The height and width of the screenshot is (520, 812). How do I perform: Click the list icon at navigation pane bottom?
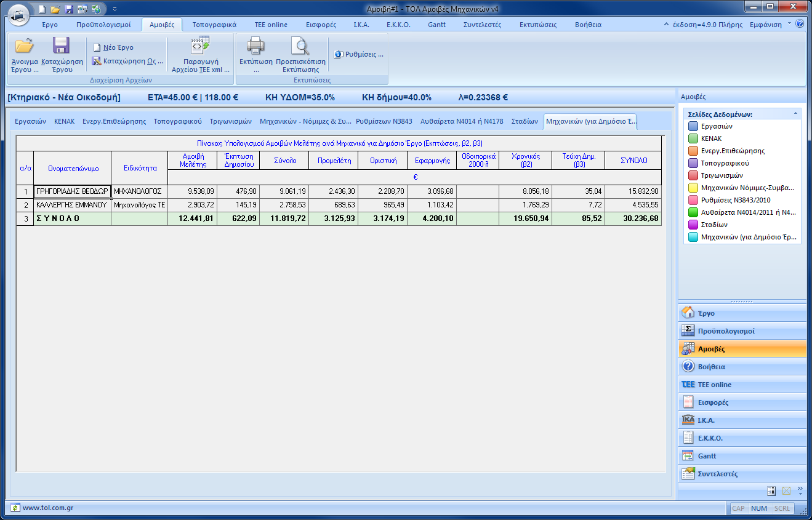pyautogui.click(x=771, y=490)
